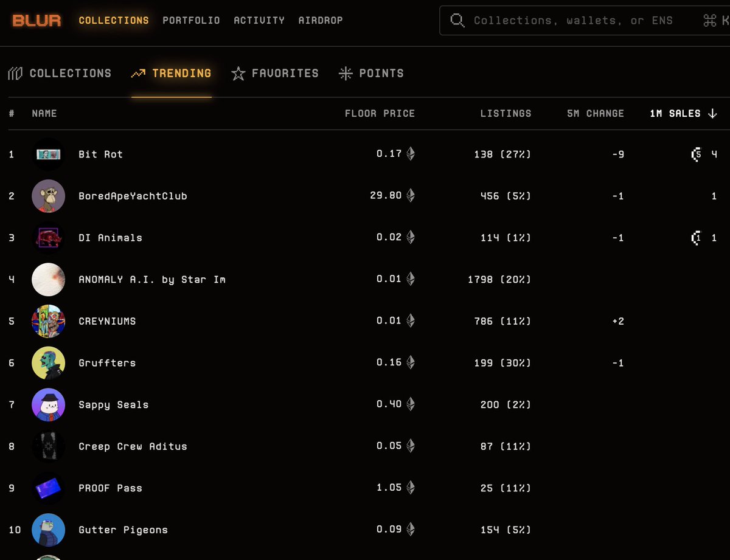Focus the collections search field
Screen dimensions: 730x560
point(584,21)
